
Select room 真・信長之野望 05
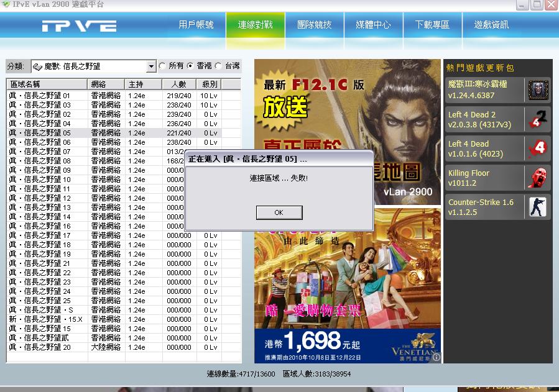(114, 133)
